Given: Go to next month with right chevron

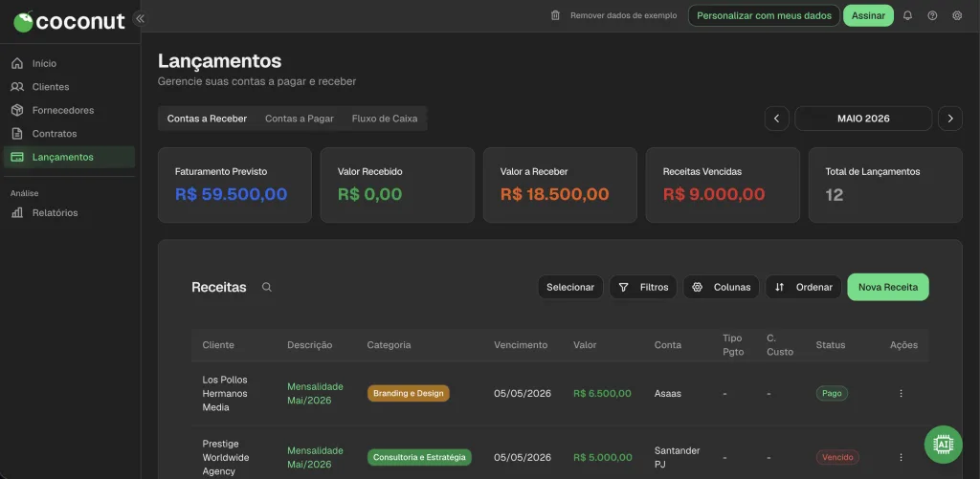Looking at the screenshot, I should coord(950,119).
